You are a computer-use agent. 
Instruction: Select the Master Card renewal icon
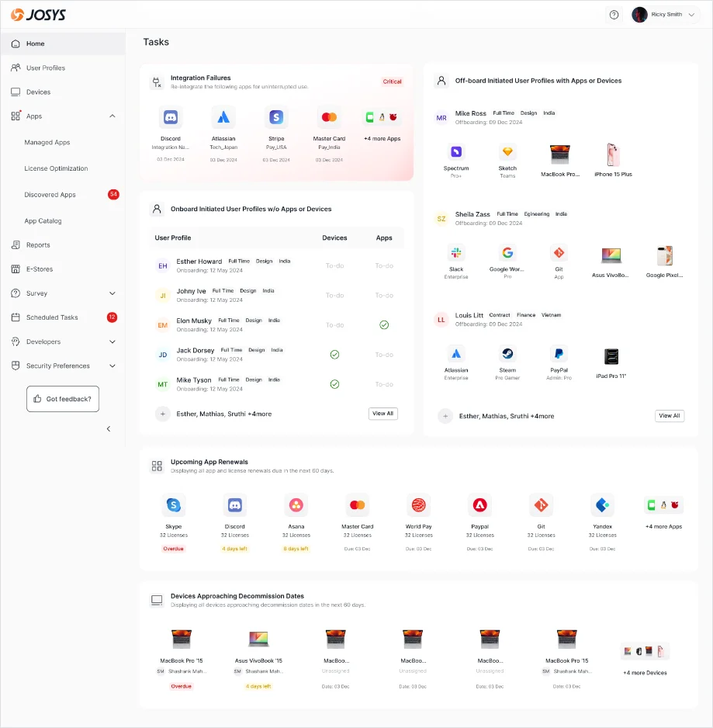click(x=358, y=505)
